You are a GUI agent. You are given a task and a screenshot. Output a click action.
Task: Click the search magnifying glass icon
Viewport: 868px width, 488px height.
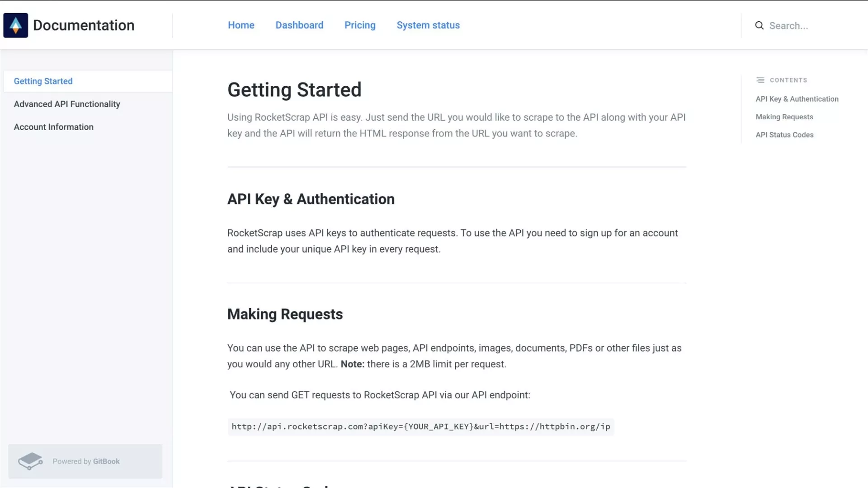759,26
